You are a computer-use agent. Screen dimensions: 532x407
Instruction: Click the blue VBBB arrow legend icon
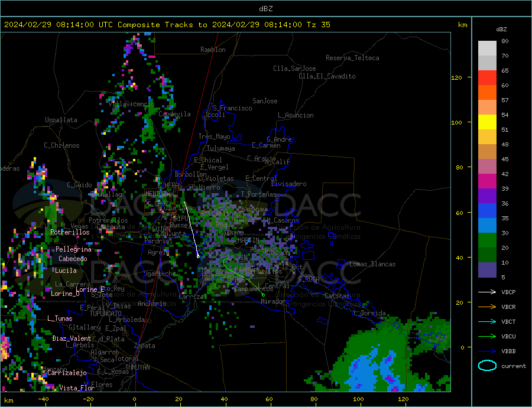tap(487, 351)
